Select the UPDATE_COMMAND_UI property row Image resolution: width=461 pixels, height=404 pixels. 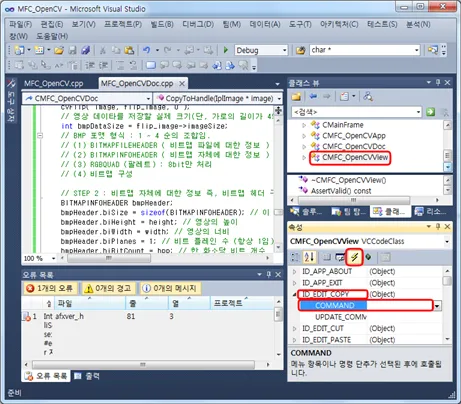point(341,317)
